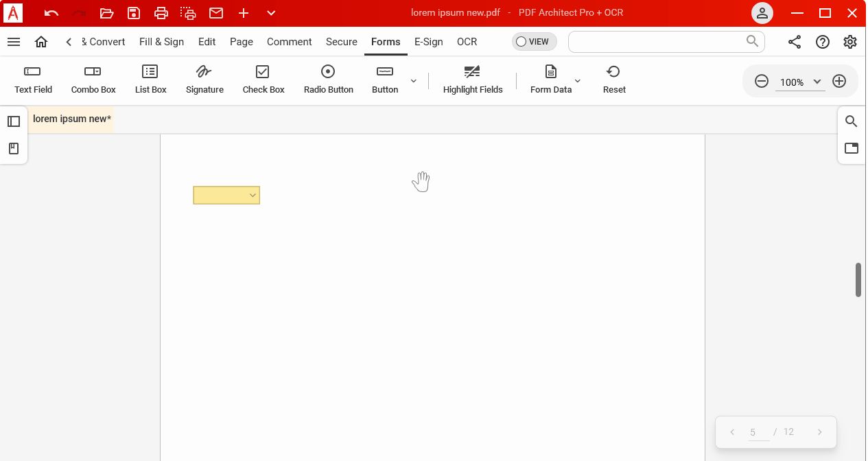The height and width of the screenshot is (461, 868).
Task: Select the Combo Box tool
Action: click(93, 78)
